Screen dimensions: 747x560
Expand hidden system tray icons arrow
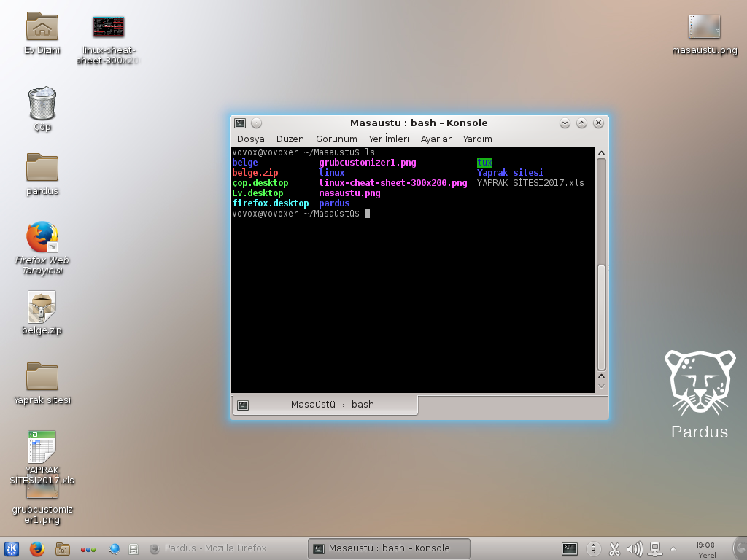pos(673,548)
